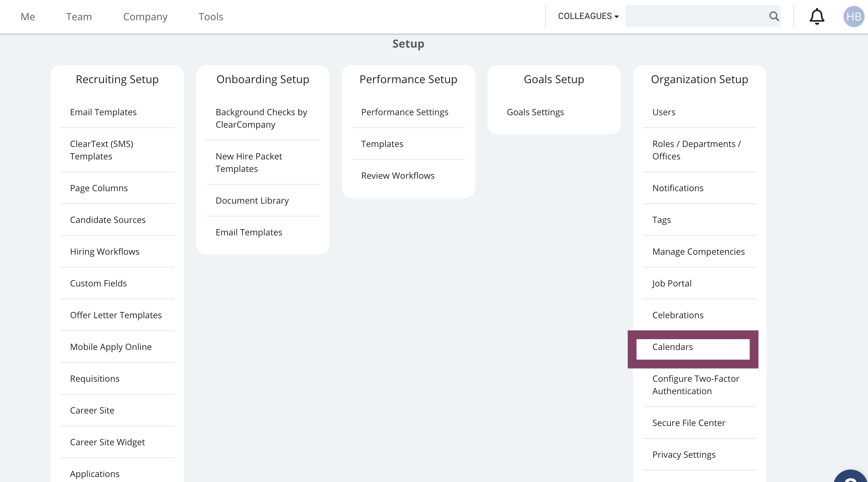Open Notifications setup
Screen dimensions: 868x482
click(678, 188)
